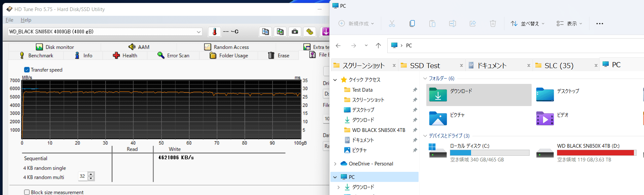Click the 4 KB random multi input field
The image size is (644, 195).
[83, 176]
